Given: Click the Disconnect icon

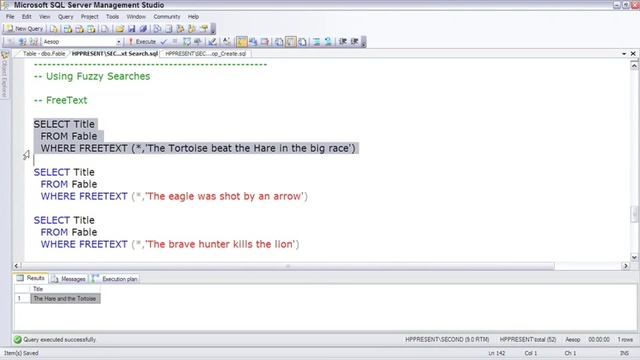Looking at the screenshot, I should (x=22, y=42).
